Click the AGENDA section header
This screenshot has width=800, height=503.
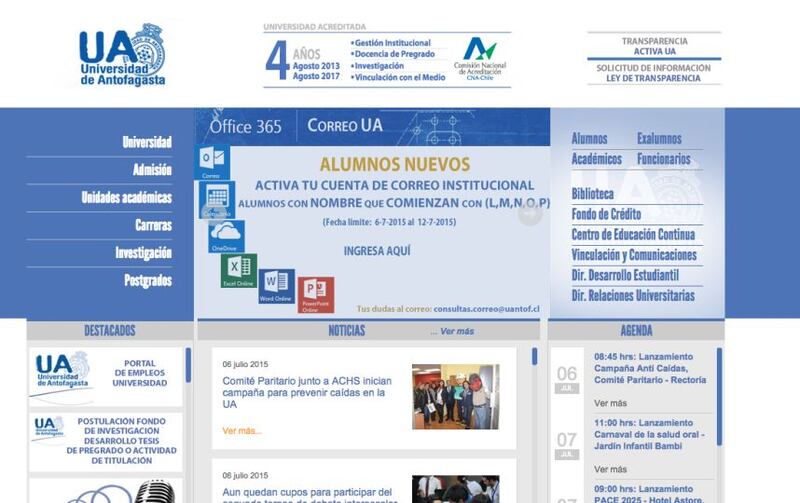[x=636, y=331]
